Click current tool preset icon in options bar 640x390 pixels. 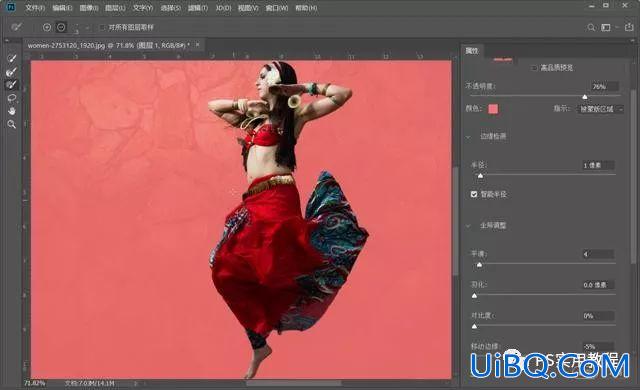tap(17, 27)
